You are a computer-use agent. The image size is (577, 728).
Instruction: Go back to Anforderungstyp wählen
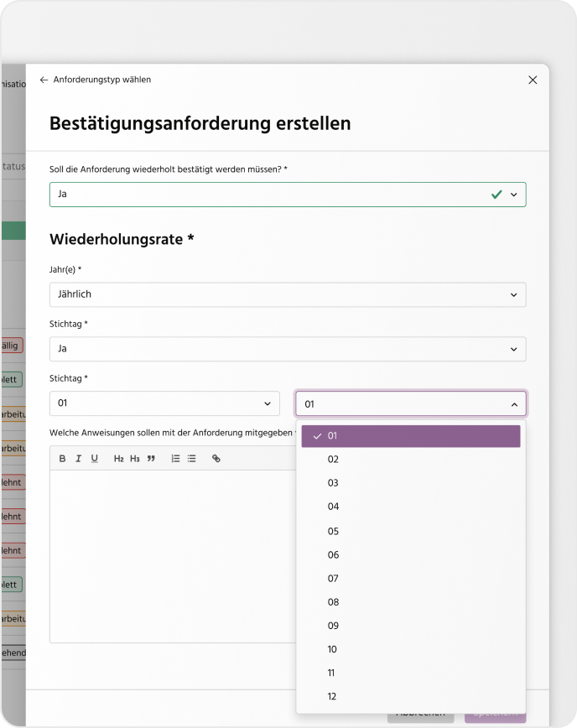pos(96,80)
